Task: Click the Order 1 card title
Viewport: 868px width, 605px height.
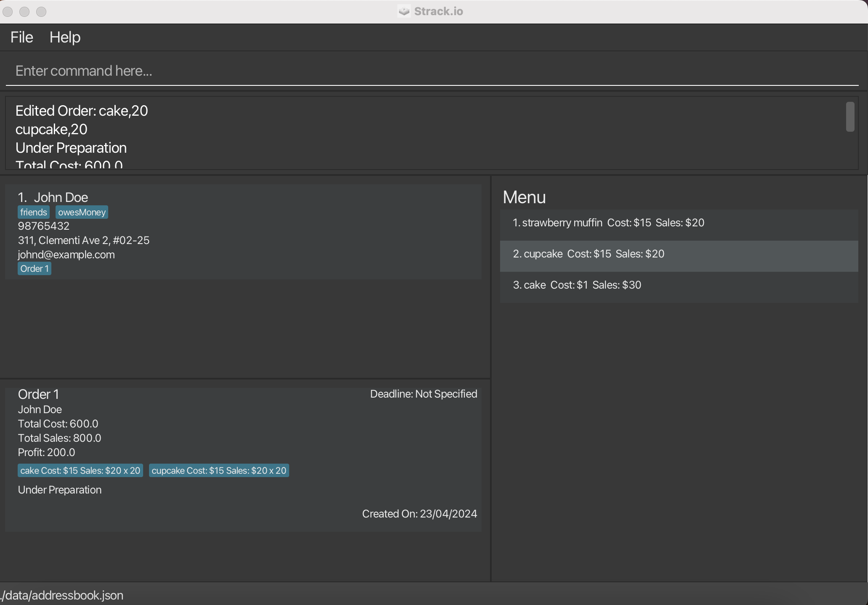Action: tap(38, 394)
